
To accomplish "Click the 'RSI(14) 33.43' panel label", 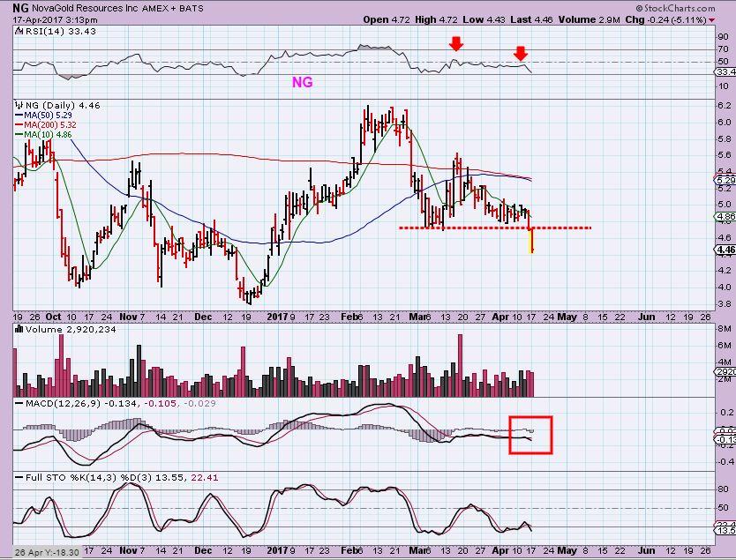I will [x=61, y=32].
